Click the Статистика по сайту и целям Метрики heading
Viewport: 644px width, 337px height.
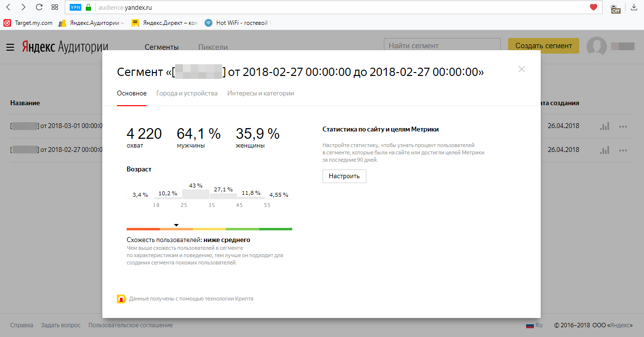pos(380,130)
